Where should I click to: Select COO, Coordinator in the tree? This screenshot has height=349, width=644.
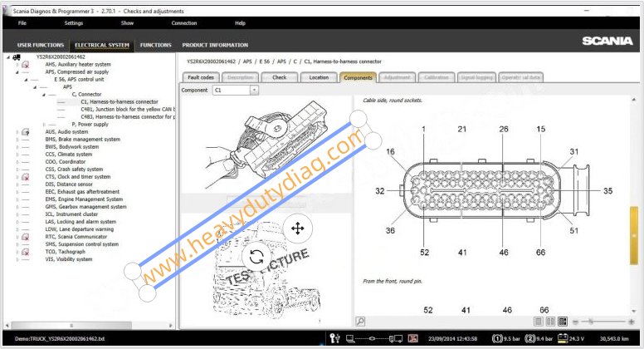coord(66,162)
